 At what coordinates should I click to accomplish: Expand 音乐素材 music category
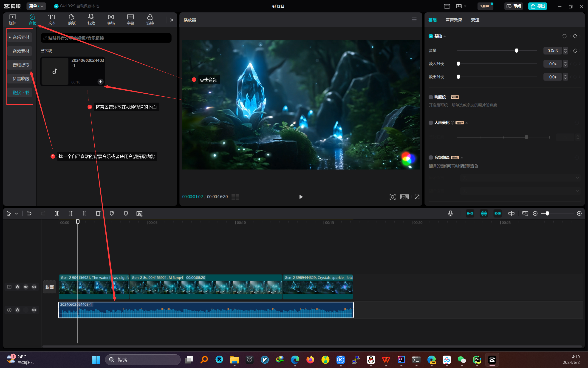[20, 37]
